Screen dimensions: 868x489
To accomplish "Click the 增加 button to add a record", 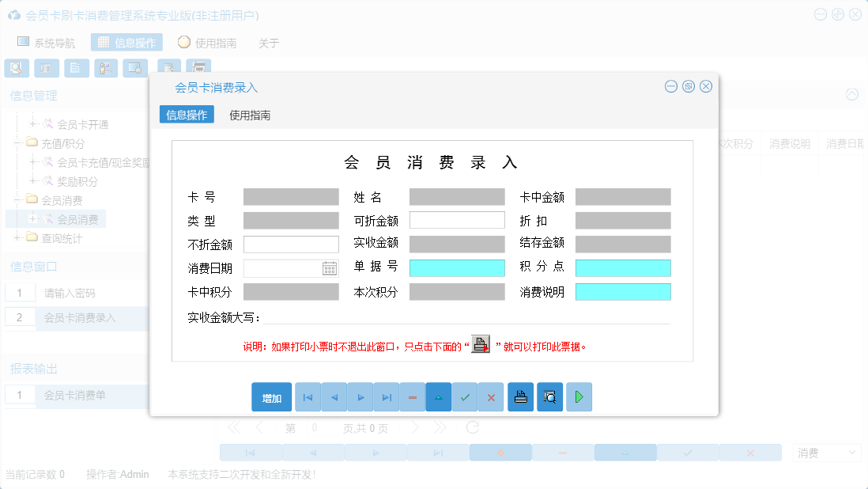I will (x=271, y=396).
